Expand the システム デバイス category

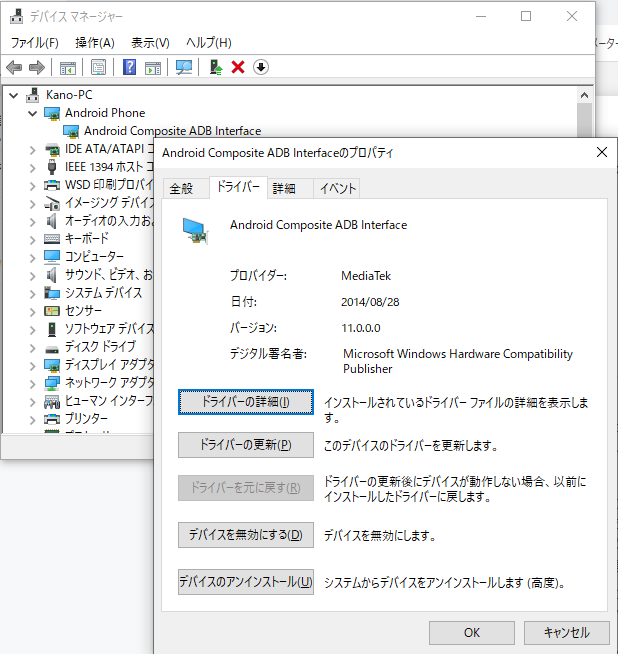click(x=33, y=293)
